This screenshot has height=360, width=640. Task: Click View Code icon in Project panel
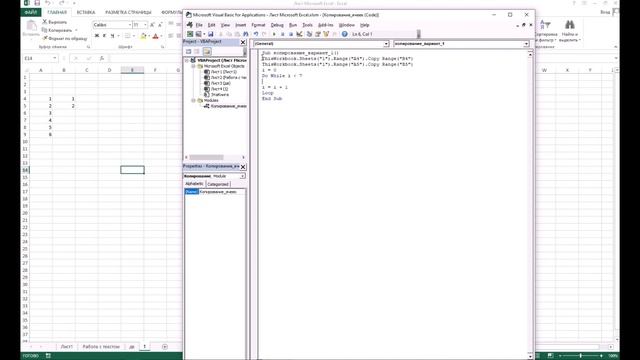pos(189,51)
